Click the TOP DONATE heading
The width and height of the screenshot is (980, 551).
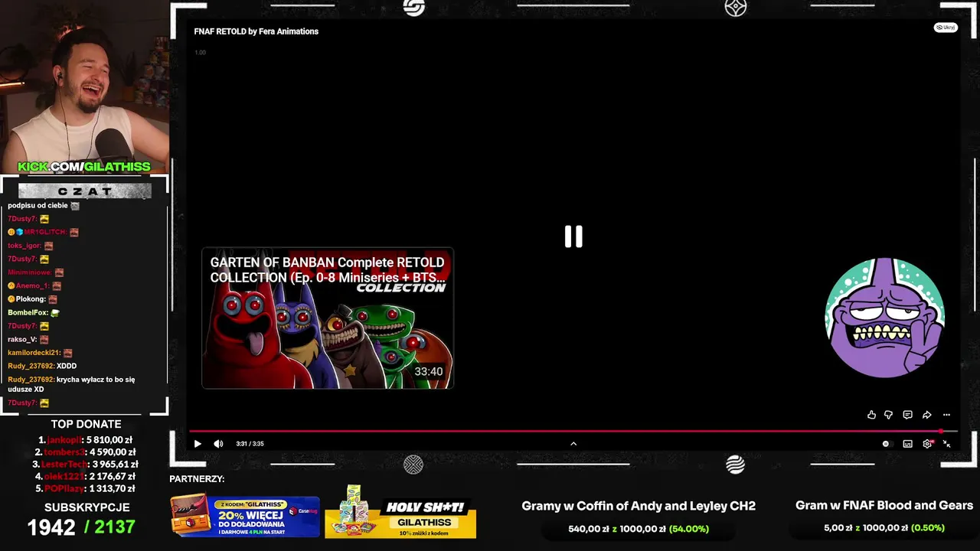click(86, 424)
